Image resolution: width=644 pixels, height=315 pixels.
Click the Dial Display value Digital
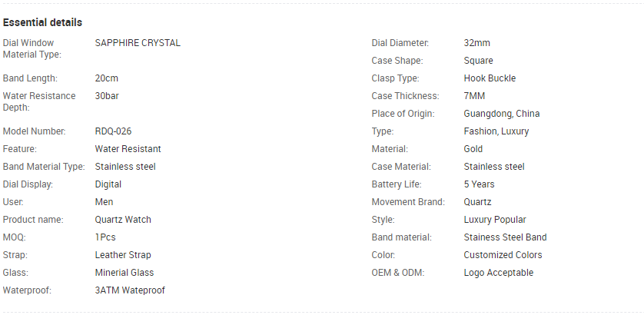108,184
